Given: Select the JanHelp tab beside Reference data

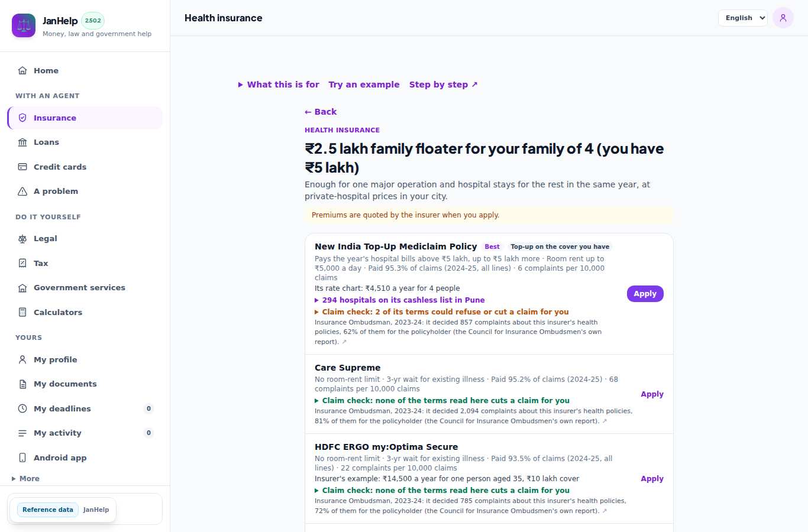Looking at the screenshot, I should (x=96, y=510).
